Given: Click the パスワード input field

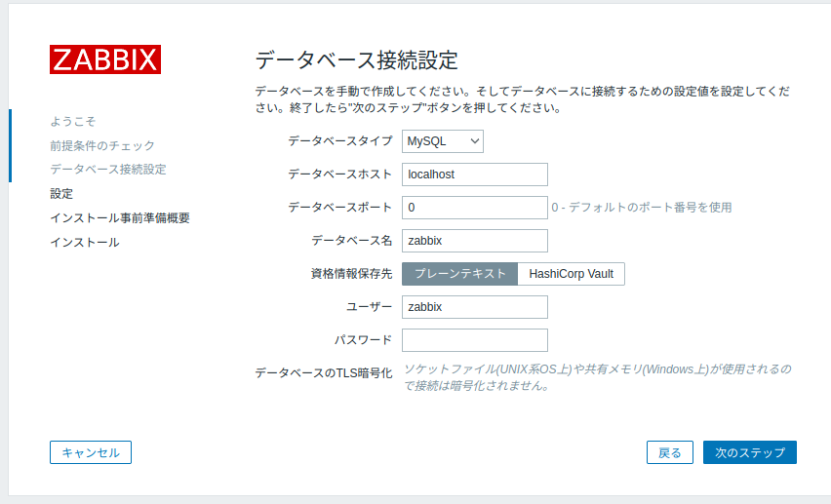Looking at the screenshot, I should (x=475, y=340).
